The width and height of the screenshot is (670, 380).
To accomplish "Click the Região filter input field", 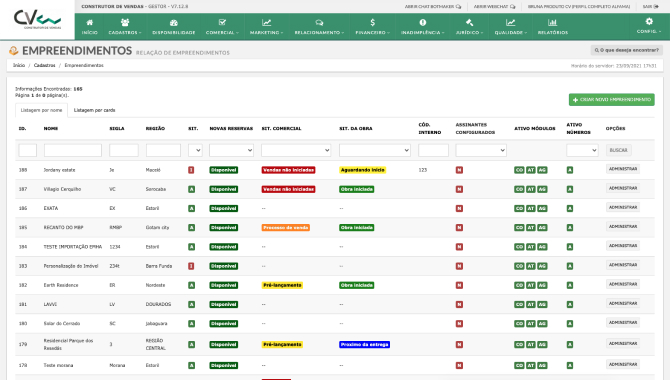I will pos(163,150).
